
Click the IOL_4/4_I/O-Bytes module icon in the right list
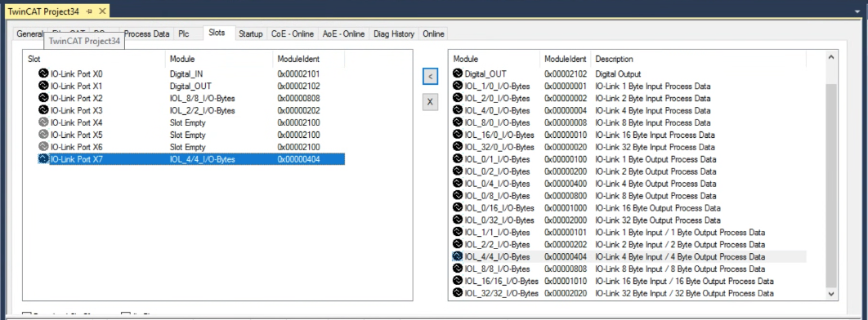[457, 256]
